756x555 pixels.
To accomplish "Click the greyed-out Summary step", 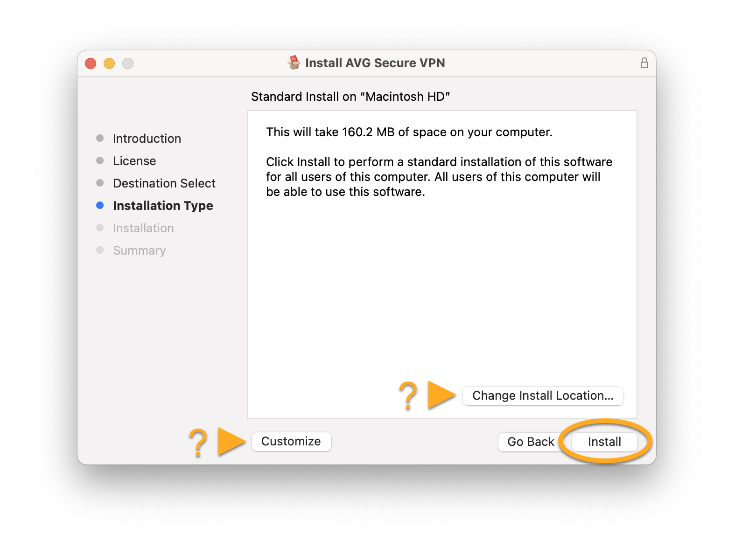I will point(139,250).
